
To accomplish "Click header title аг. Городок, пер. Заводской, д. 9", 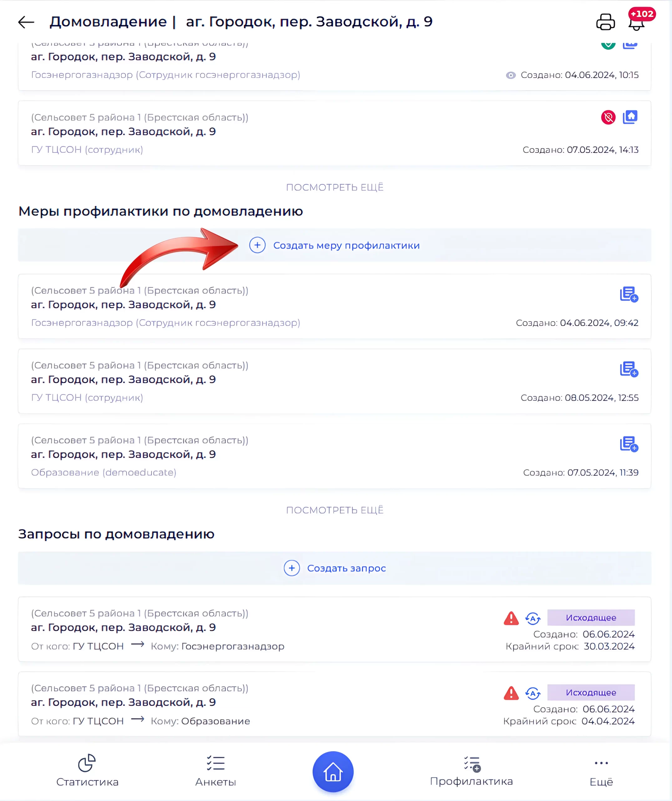I will pyautogui.click(x=309, y=22).
